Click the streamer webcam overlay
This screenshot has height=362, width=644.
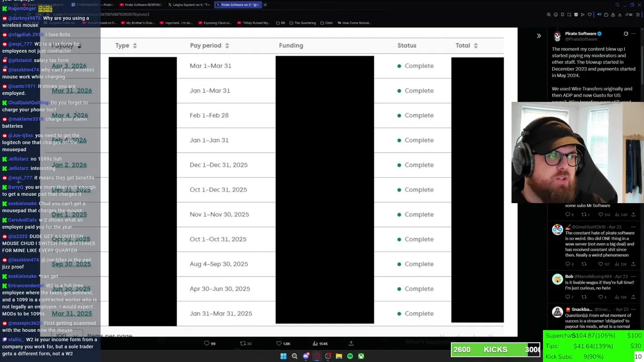[578, 152]
